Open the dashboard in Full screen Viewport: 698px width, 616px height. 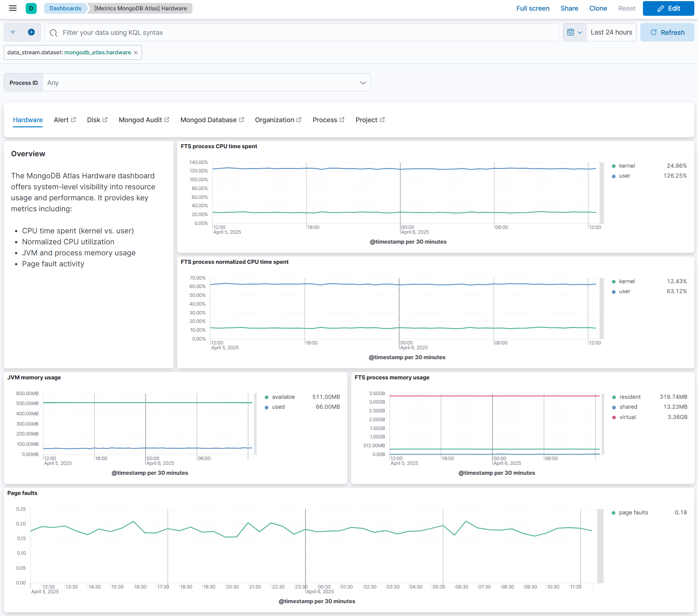click(533, 8)
